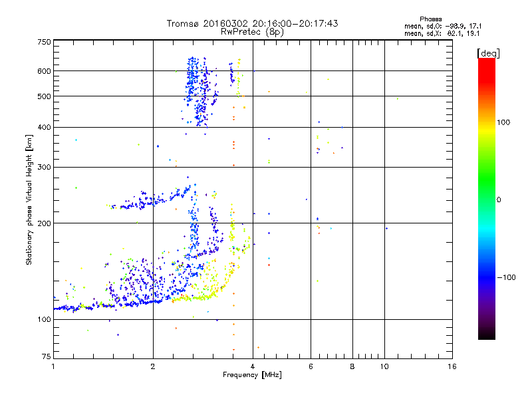532x399 pixels.
Task: Click the x-axis tick label '10'
Action: tap(384, 366)
